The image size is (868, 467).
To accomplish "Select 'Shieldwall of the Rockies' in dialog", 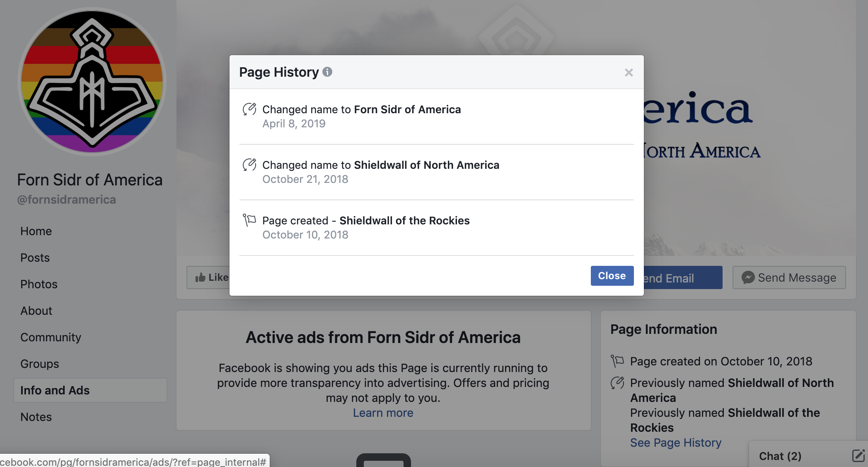I will (404, 221).
